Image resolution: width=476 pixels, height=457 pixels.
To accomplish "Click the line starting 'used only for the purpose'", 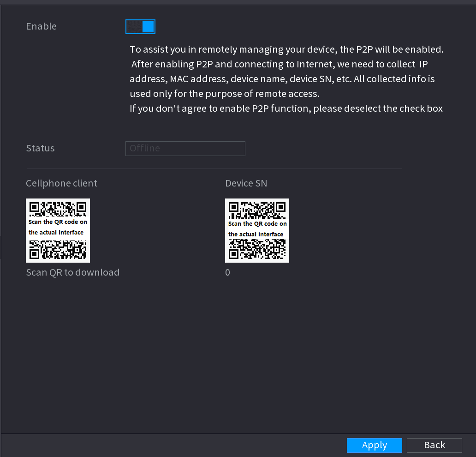I will click(x=225, y=94).
